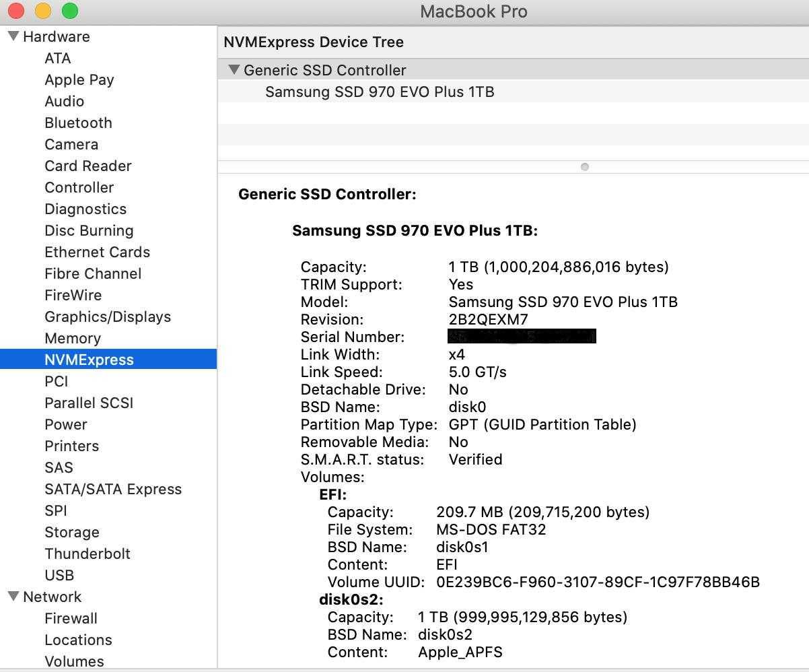Click the TRIM Support value Yes

461,284
